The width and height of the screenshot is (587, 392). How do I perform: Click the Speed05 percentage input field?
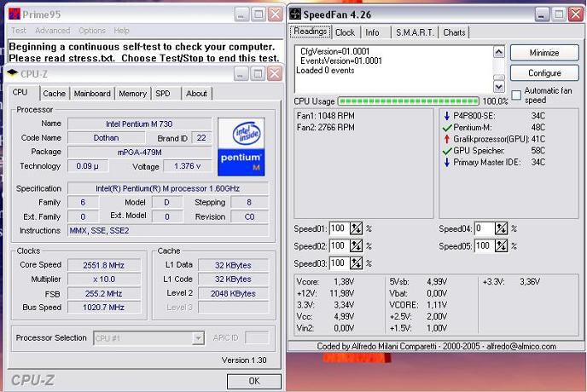pos(485,245)
